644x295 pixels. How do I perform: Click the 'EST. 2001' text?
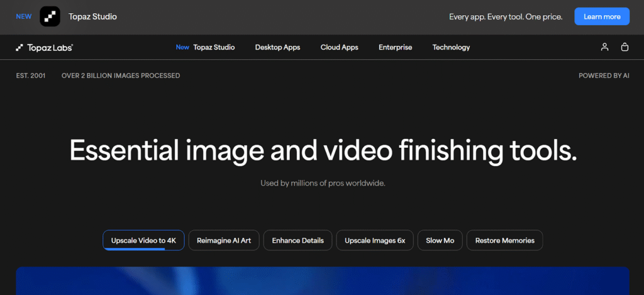[x=31, y=75]
